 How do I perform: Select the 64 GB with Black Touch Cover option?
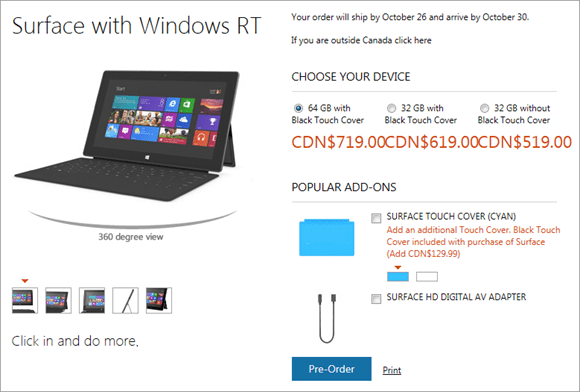tap(298, 108)
